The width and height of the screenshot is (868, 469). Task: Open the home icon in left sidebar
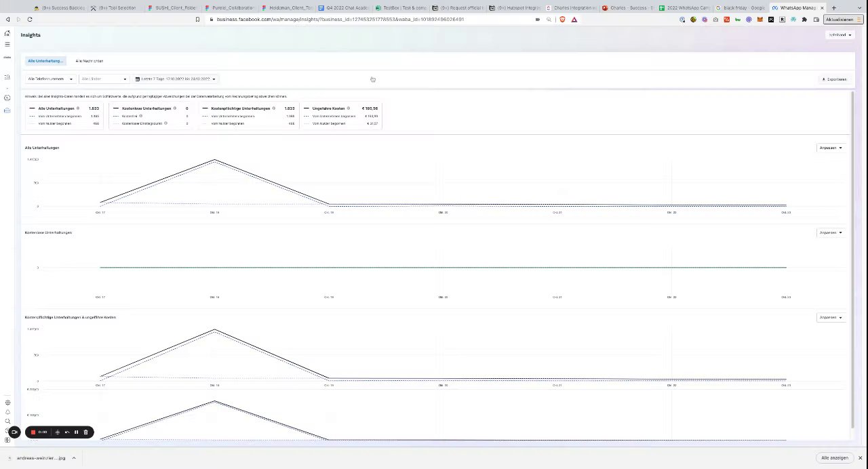[7, 33]
